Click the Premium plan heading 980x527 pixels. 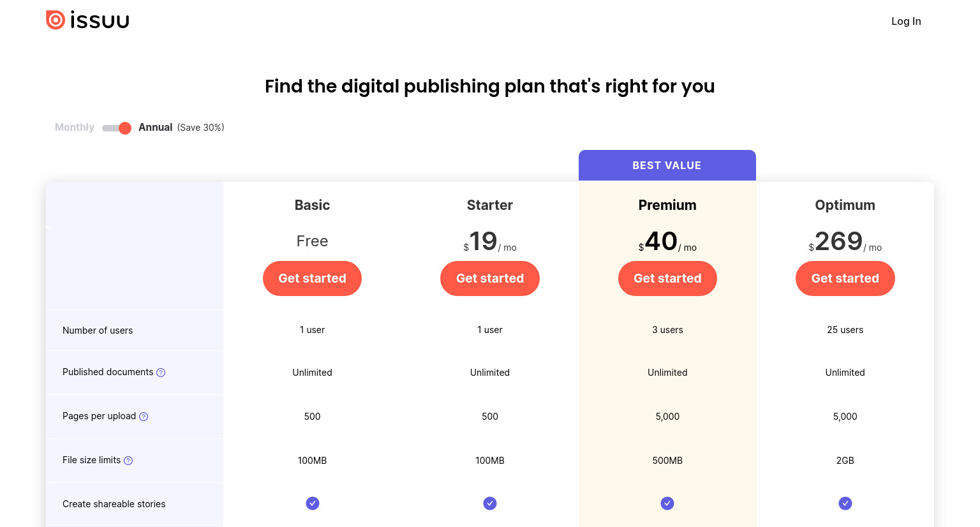[x=667, y=205]
